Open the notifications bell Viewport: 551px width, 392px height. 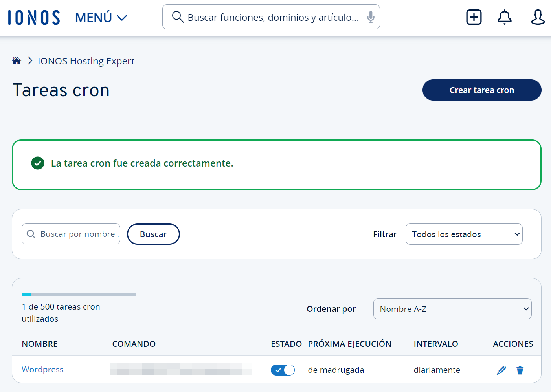[505, 17]
